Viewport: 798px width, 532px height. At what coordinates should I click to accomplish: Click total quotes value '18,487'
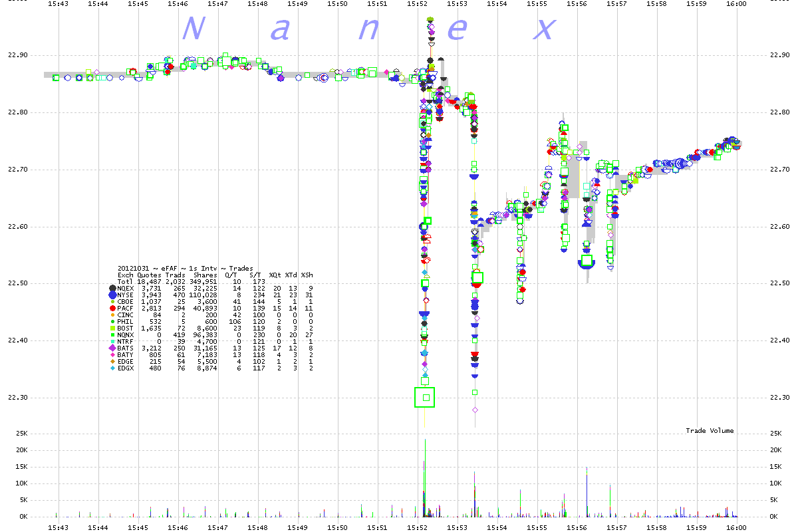tap(149, 282)
